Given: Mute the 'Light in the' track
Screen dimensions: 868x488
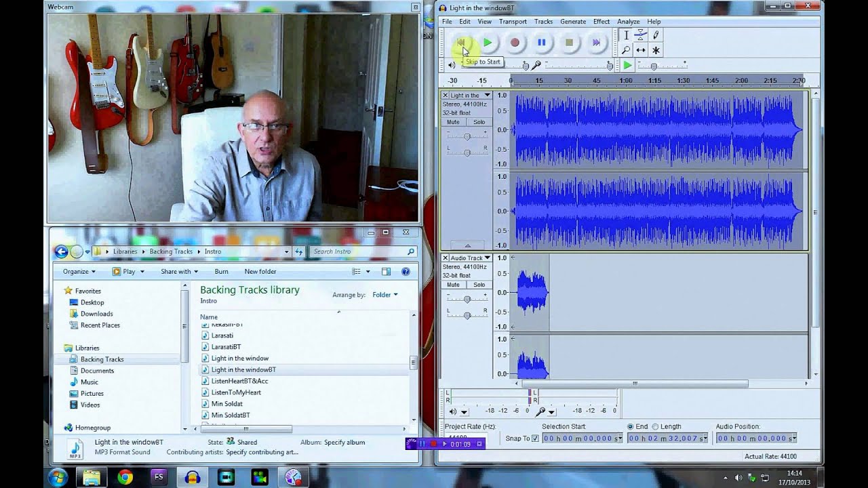Looking at the screenshot, I should (x=453, y=122).
